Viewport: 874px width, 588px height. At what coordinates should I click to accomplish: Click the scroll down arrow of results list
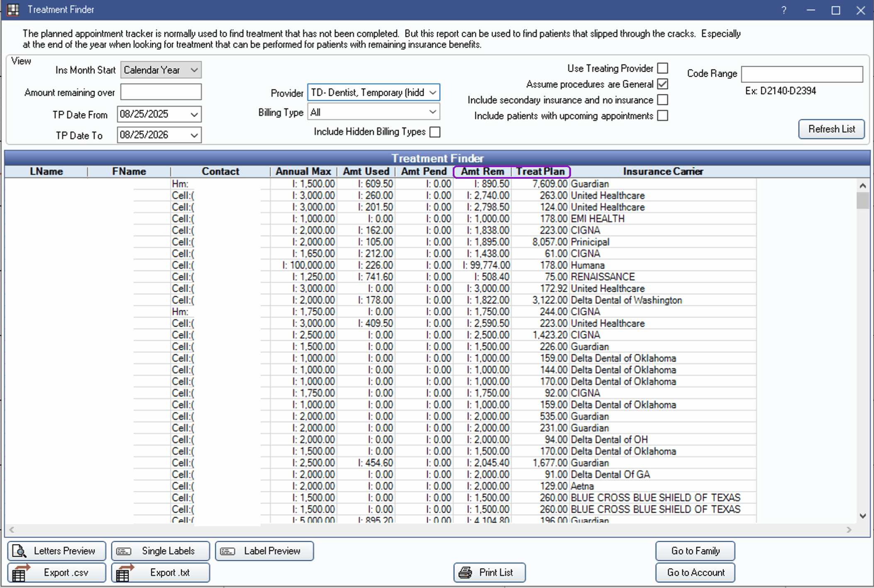tap(863, 516)
